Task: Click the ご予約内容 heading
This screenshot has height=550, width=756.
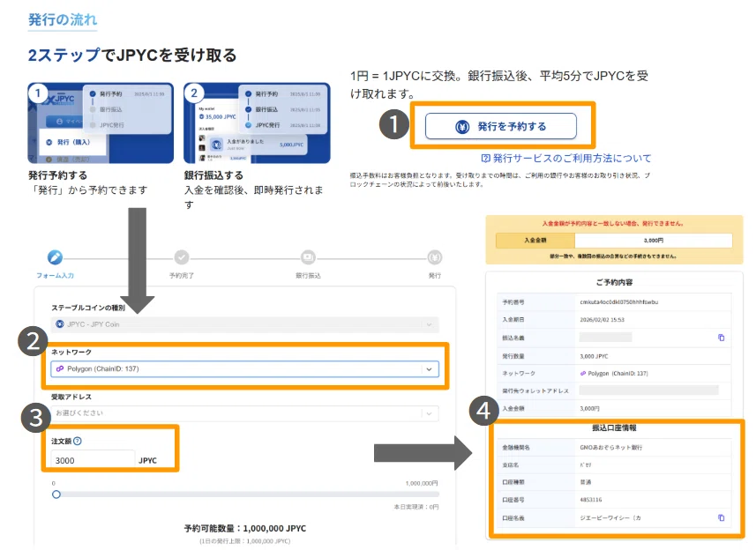Action: click(x=614, y=282)
